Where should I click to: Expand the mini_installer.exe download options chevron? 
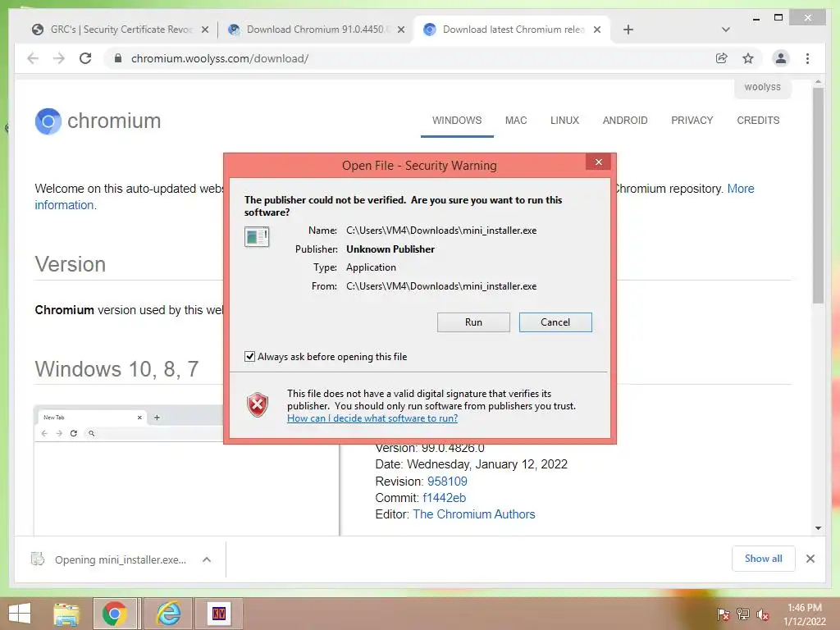click(207, 559)
